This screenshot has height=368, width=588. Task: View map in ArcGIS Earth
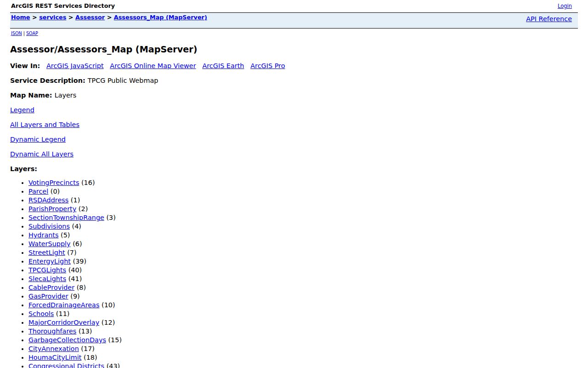pyautogui.click(x=223, y=66)
